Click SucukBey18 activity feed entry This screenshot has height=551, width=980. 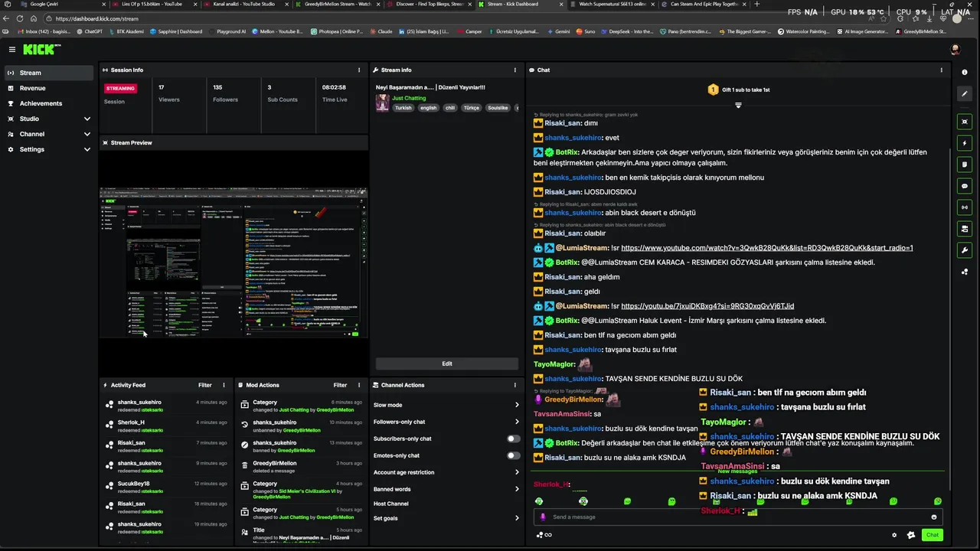tap(167, 487)
